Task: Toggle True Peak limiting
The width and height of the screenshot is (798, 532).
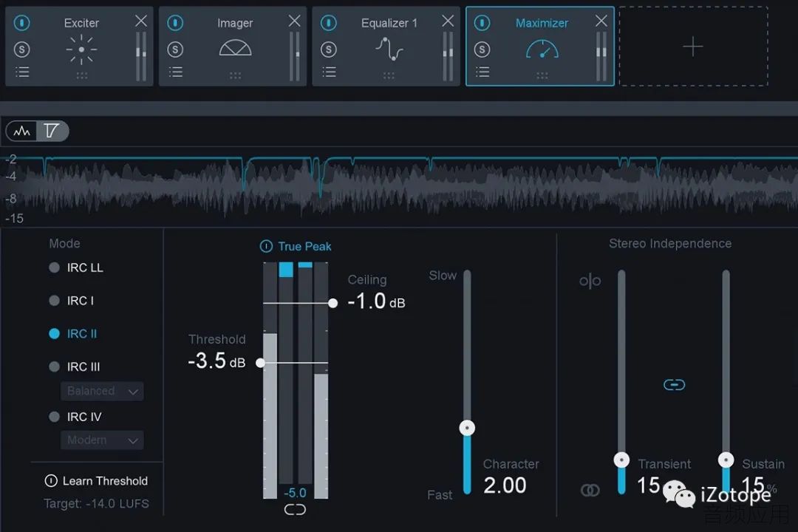Action: 266,246
